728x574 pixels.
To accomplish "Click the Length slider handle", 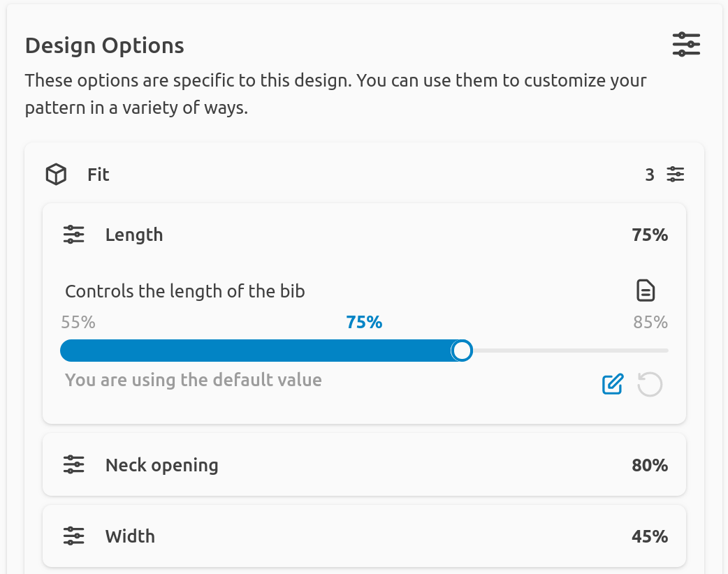I will pyautogui.click(x=462, y=350).
